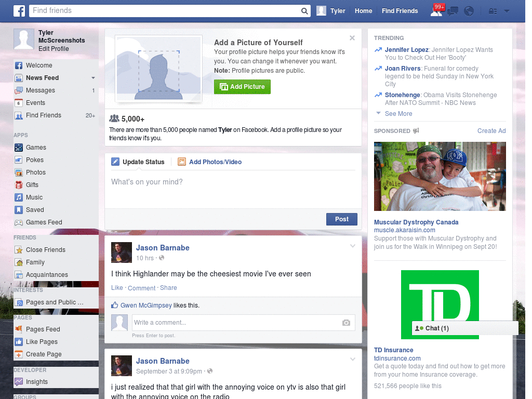Open muscle.akaraisin.com ad link
Image resolution: width=532 pixels, height=399 pixels.
tap(404, 230)
